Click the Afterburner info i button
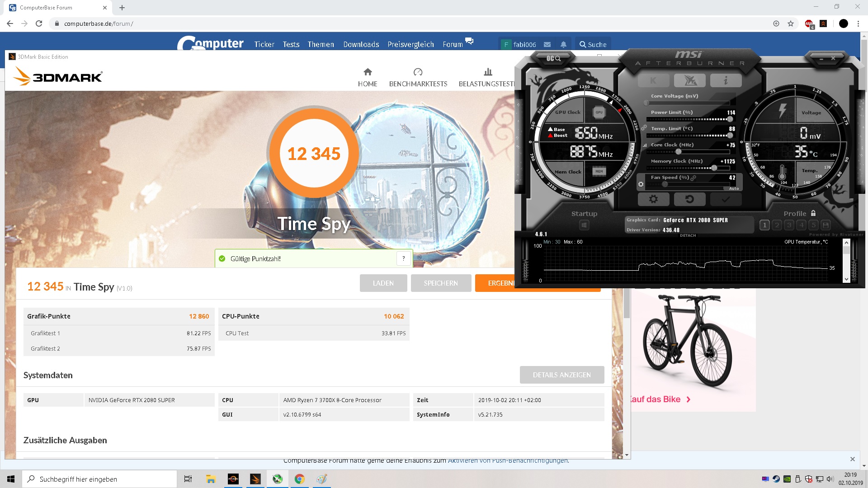This screenshot has width=868, height=488. click(726, 80)
